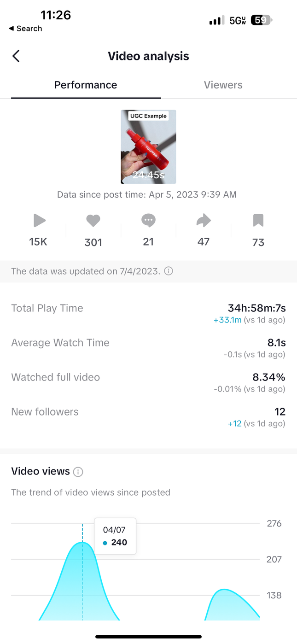Tap the New followers count
The height and width of the screenshot is (644, 297).
(x=280, y=412)
